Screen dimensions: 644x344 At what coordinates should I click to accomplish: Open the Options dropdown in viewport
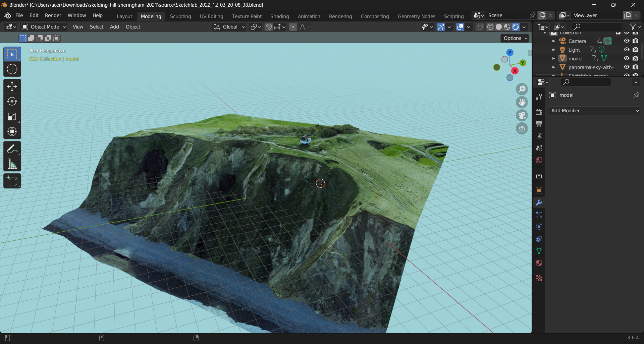[x=515, y=38]
